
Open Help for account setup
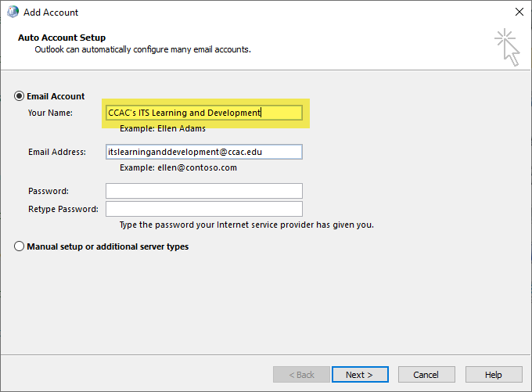(x=494, y=374)
